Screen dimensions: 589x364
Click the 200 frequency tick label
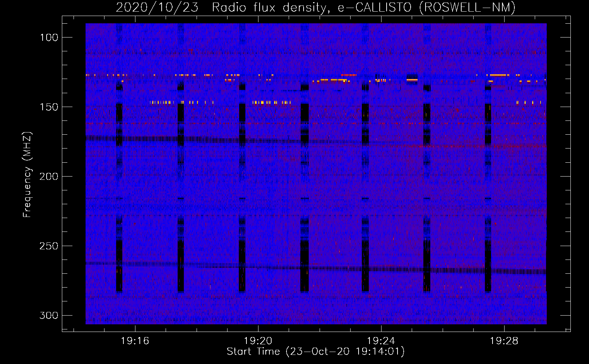49,177
